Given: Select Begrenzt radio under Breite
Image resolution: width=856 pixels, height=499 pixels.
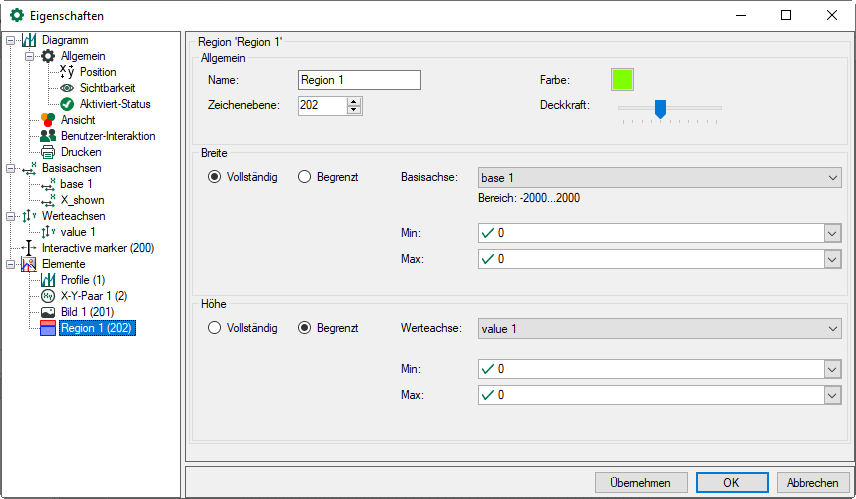Looking at the screenshot, I should 306,177.
